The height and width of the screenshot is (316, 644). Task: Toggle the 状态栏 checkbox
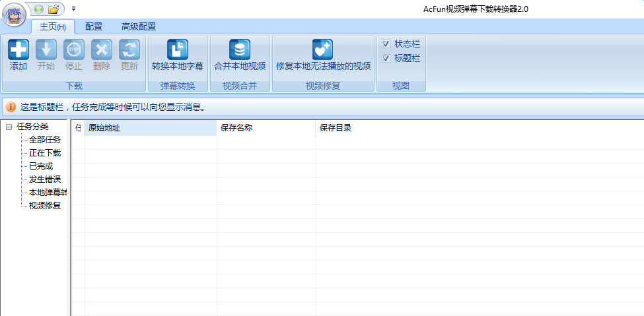coord(386,44)
